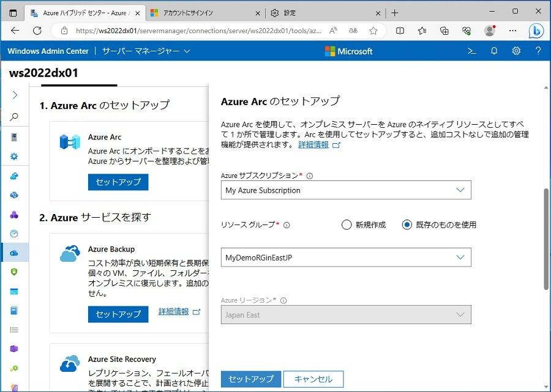551x392 pixels.
Task: Click the Windows Admin Center title link
Action: [48, 51]
